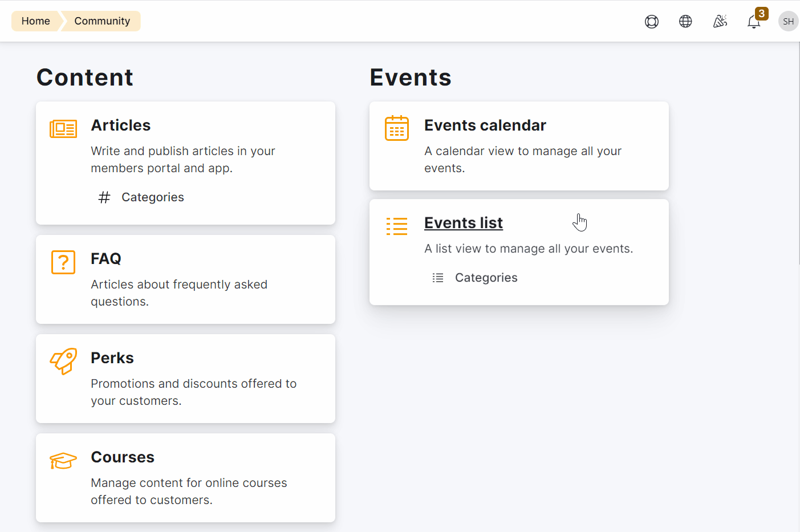The width and height of the screenshot is (800, 532).
Task: Click 'Articles about frequently asked questions' text
Action: point(179,293)
